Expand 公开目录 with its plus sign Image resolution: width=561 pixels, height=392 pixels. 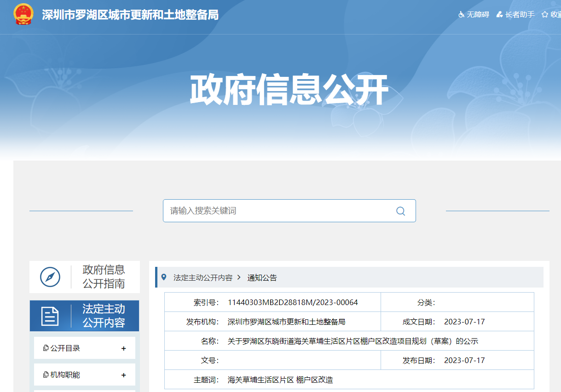pyautogui.click(x=123, y=349)
